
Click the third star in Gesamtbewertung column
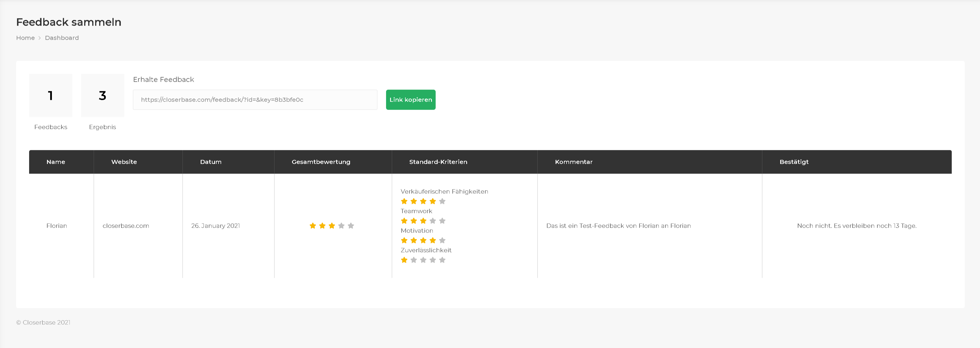[x=332, y=225]
